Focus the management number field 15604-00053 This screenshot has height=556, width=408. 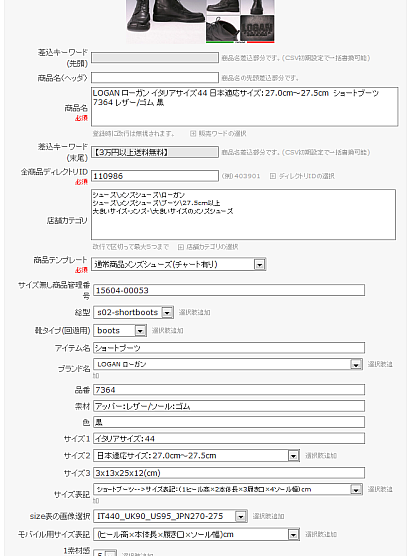pos(229,290)
